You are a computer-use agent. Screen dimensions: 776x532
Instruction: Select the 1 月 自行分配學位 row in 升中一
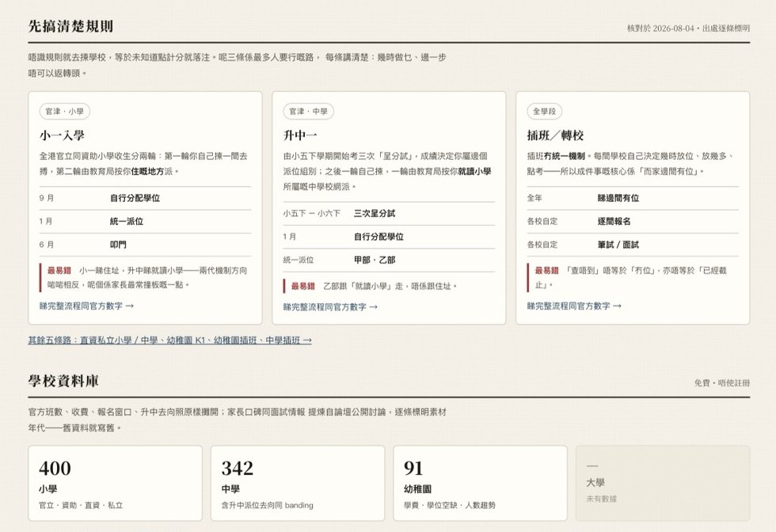[389, 237]
